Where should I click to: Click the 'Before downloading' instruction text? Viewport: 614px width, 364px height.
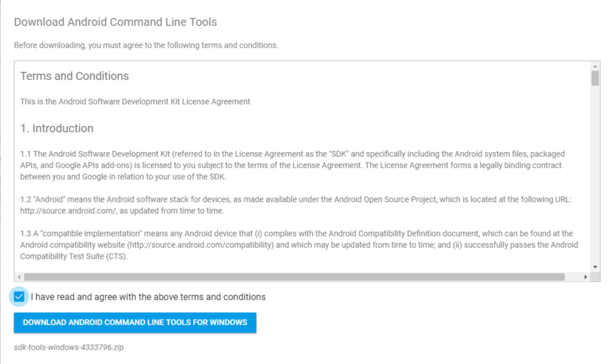pyautogui.click(x=146, y=45)
